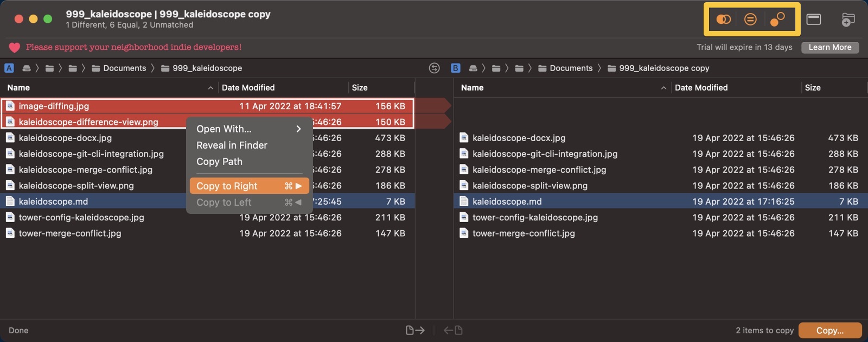Viewport: 868px width, 342px height.
Task: Click the pink heart support icon
Action: (x=15, y=47)
